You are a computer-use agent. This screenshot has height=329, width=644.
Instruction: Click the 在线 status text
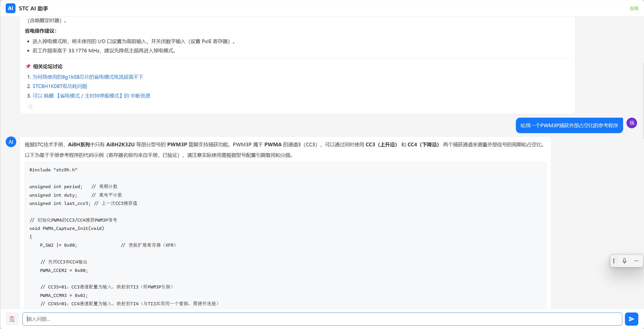(x=634, y=9)
